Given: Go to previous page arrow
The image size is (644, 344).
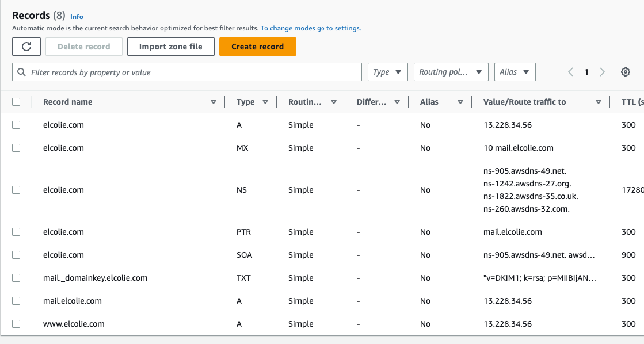Looking at the screenshot, I should coord(570,72).
